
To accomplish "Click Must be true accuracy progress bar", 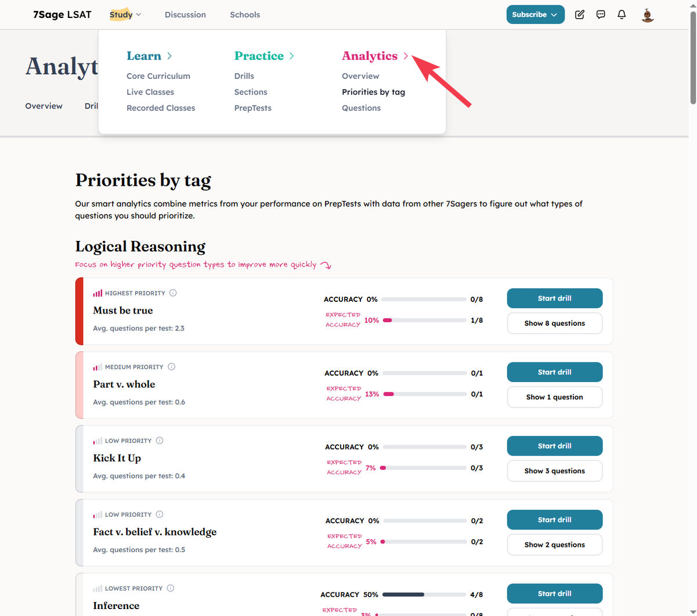I will [x=424, y=300].
